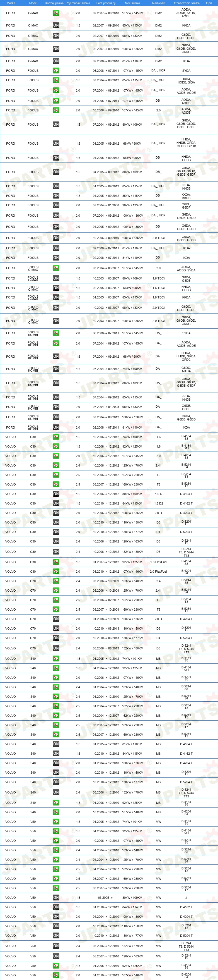This screenshot has width=218, height=980.
Task: Click ON icon in V50 05.2007 -> 12.2010 row
Action: click(56, 957)
